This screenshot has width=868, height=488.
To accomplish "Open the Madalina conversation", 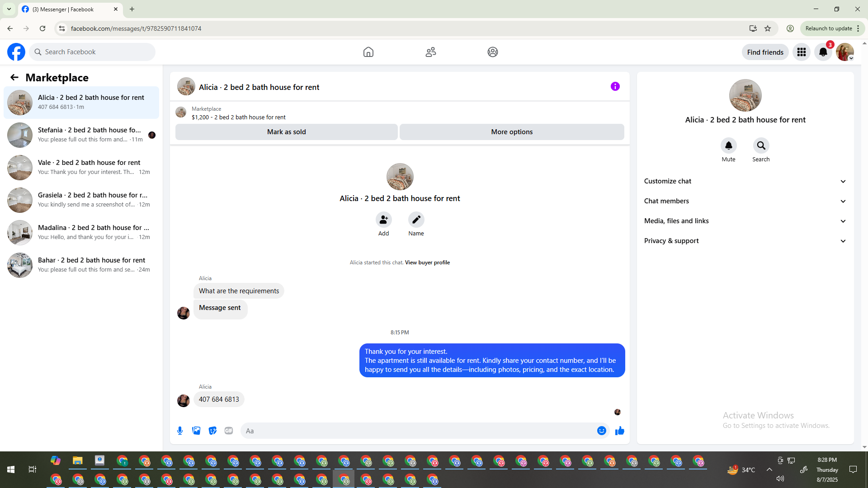I will [81, 233].
